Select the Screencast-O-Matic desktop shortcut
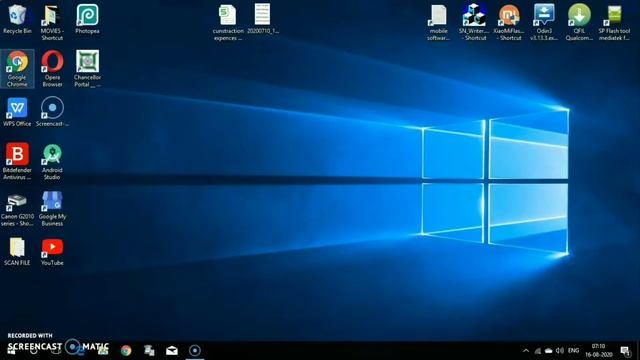Screen dimensions: 640x360 pyautogui.click(x=52, y=112)
